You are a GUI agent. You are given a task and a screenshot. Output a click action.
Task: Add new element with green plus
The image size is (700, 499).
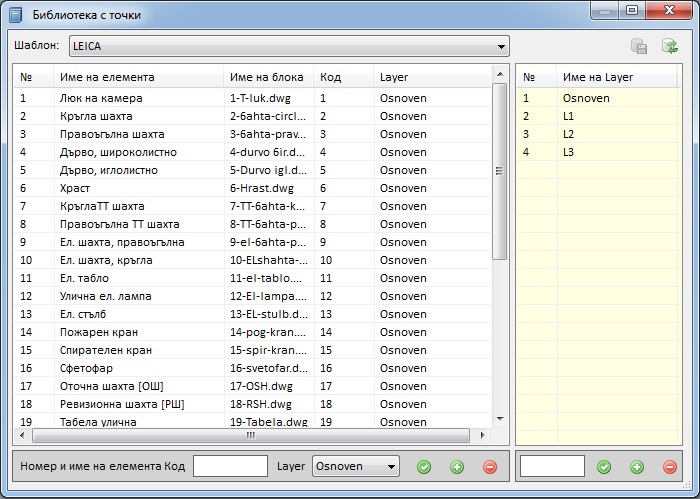click(457, 467)
